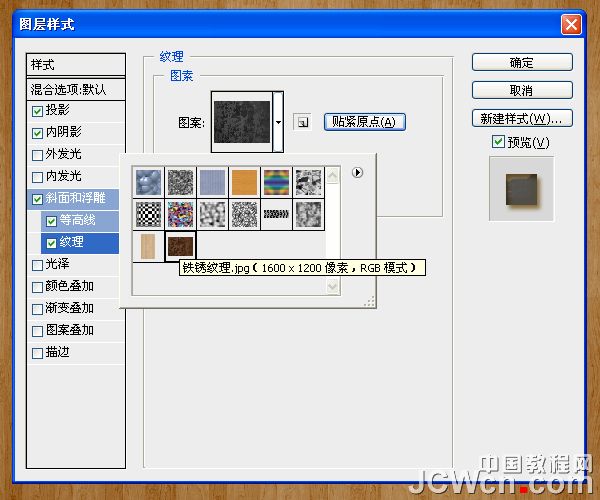
Task: Open the 等高线 settings entry
Action: 77,220
